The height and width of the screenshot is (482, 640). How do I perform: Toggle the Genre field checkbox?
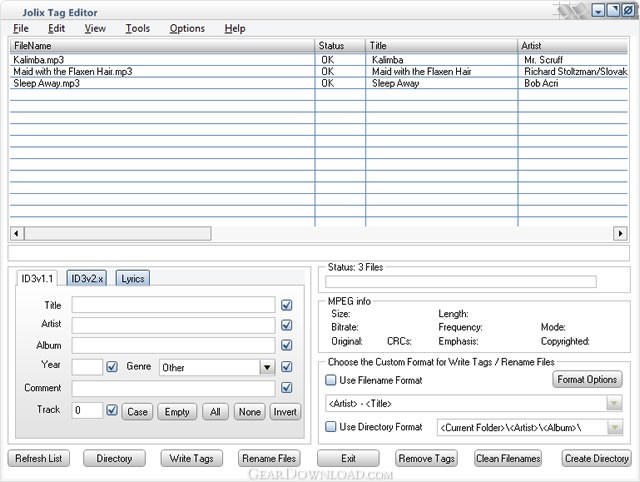click(x=287, y=366)
